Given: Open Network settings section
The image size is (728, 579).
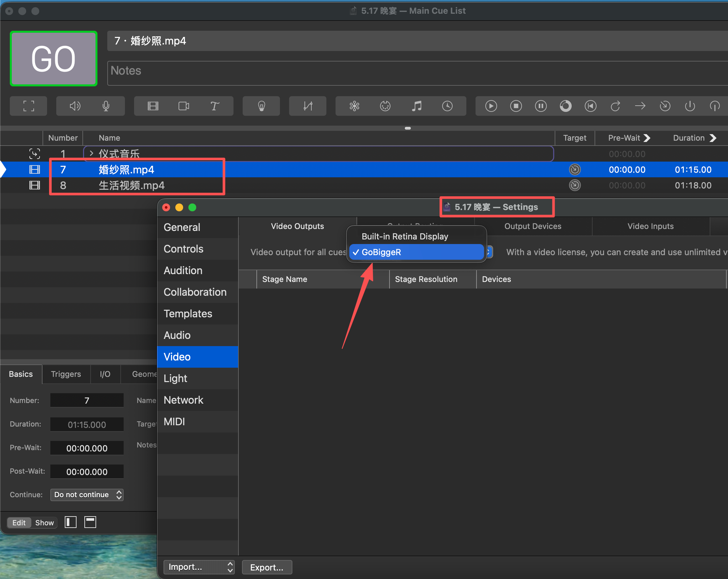Looking at the screenshot, I should 198,400.
